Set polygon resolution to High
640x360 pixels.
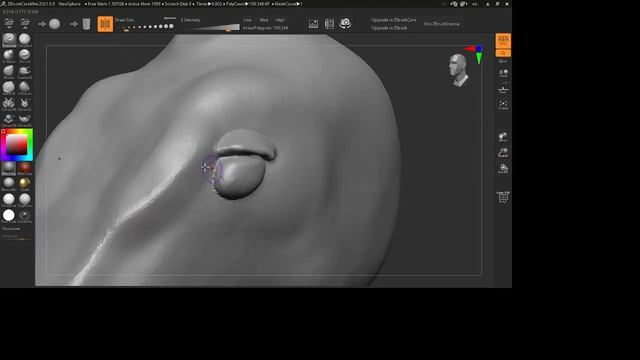point(280,20)
